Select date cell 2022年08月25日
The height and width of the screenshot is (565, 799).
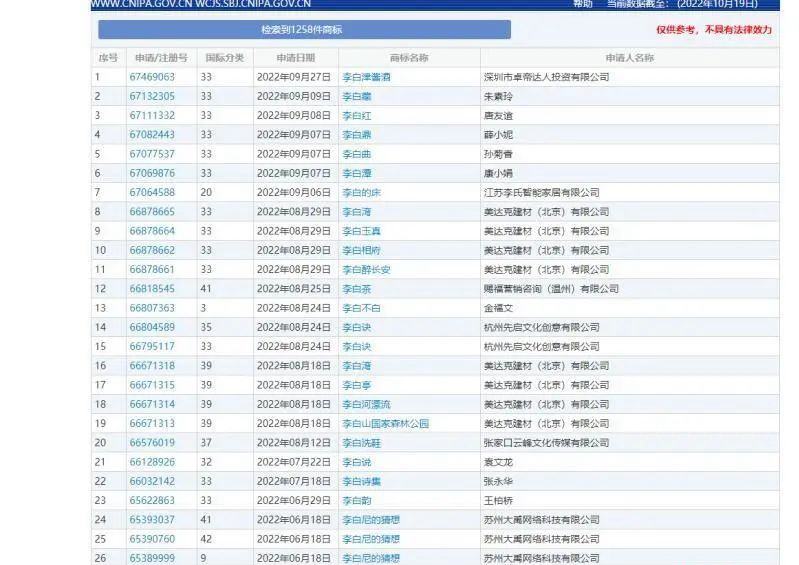294,289
